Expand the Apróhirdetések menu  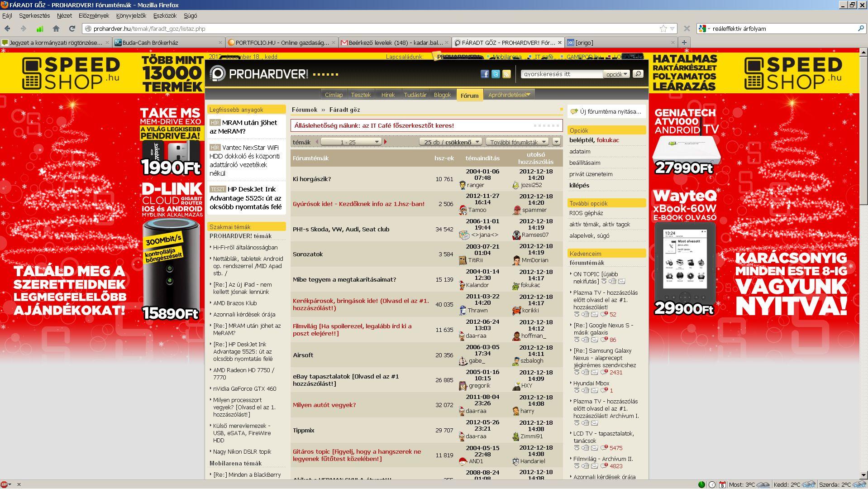pos(509,95)
